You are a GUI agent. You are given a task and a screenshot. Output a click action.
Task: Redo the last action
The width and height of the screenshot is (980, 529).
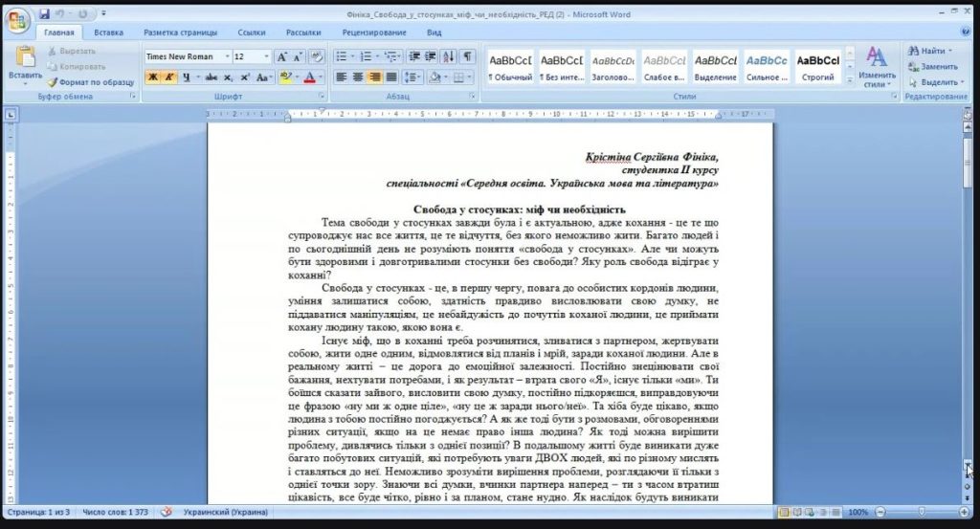point(82,13)
